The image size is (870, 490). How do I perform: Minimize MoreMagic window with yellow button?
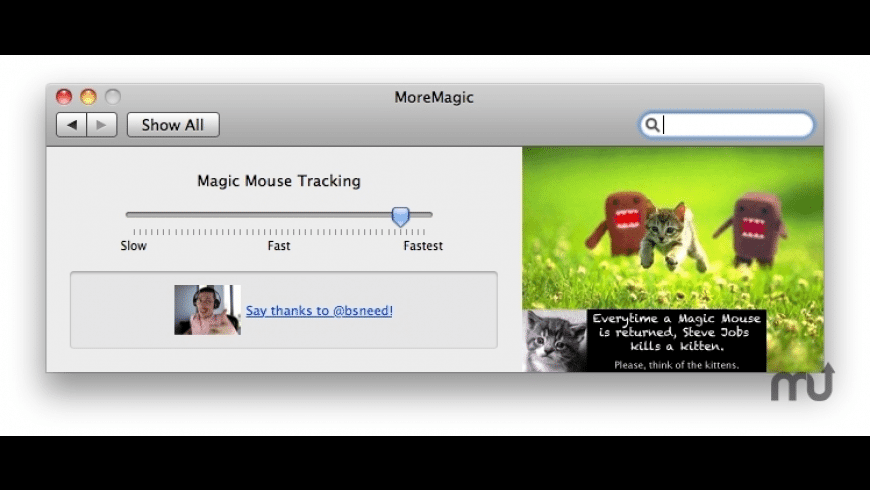point(88,97)
